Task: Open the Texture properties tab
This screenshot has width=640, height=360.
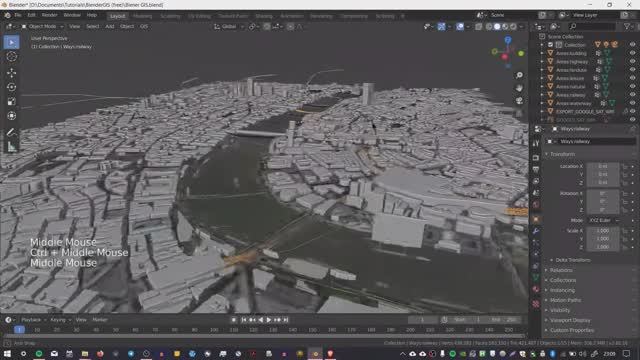Action: [x=536, y=304]
